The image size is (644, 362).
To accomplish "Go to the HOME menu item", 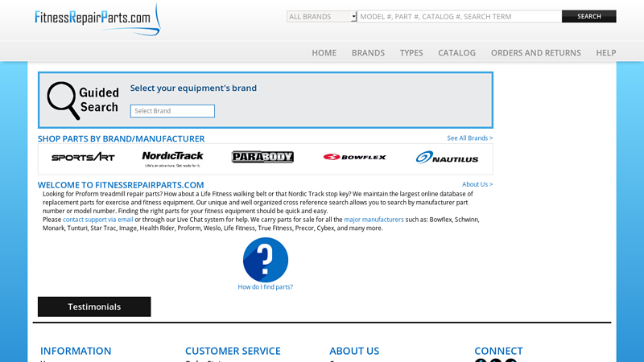I will 324,53.
